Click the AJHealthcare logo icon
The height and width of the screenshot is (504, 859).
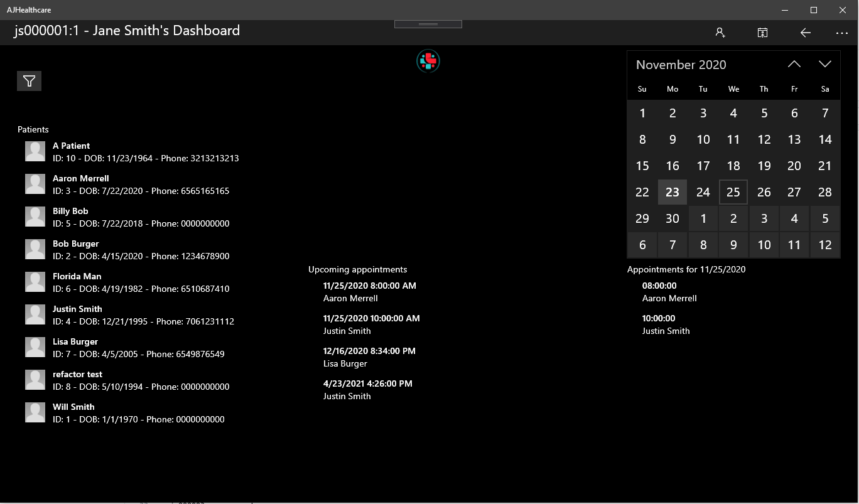428,61
